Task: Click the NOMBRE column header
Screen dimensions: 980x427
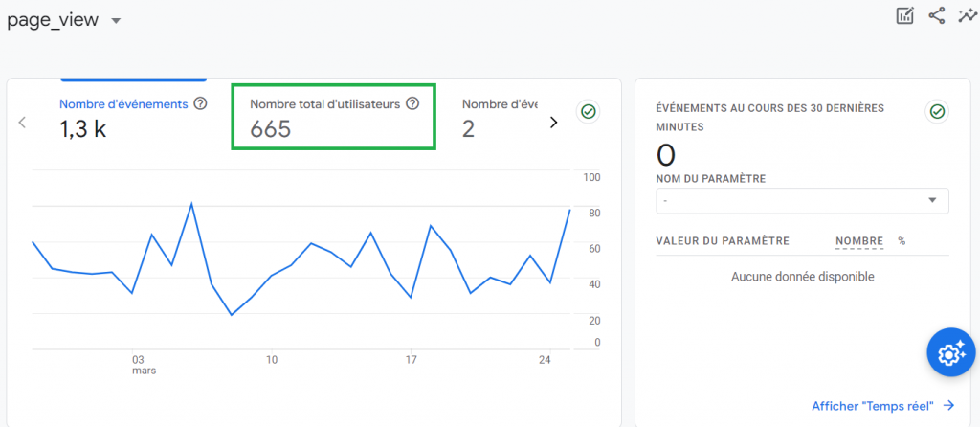Action: click(858, 241)
